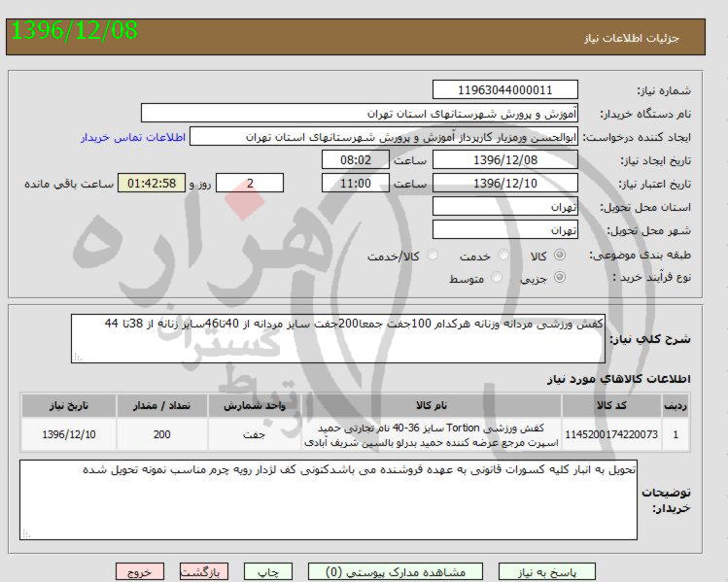Select the خدمت radio button
Viewport: 728px width, 582px height.
[503, 255]
